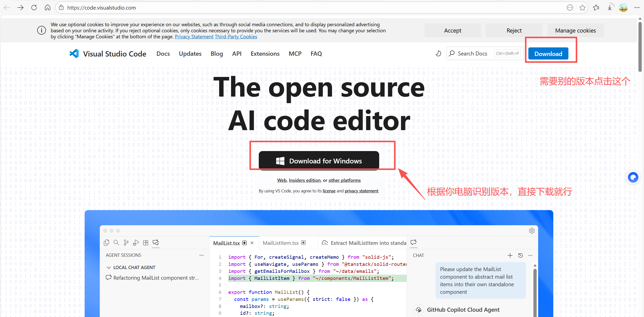The image size is (644, 317).
Task: Click the 'AGENT SESSIONS' panel heading
Action: 123,255
